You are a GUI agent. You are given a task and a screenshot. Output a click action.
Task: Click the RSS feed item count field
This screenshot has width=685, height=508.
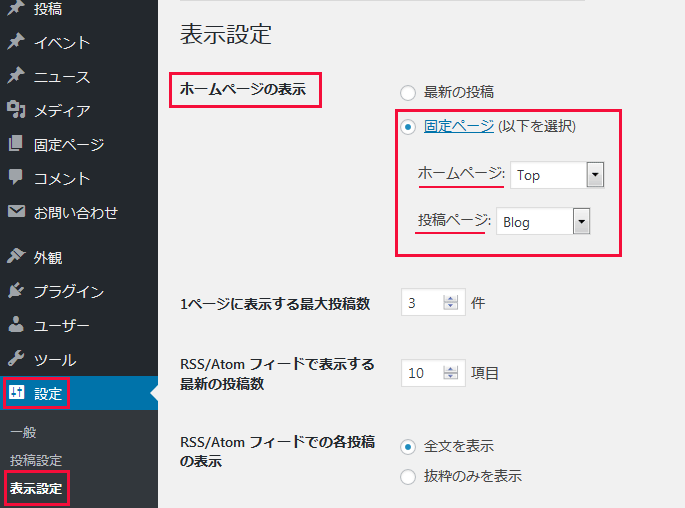pyautogui.click(x=421, y=373)
